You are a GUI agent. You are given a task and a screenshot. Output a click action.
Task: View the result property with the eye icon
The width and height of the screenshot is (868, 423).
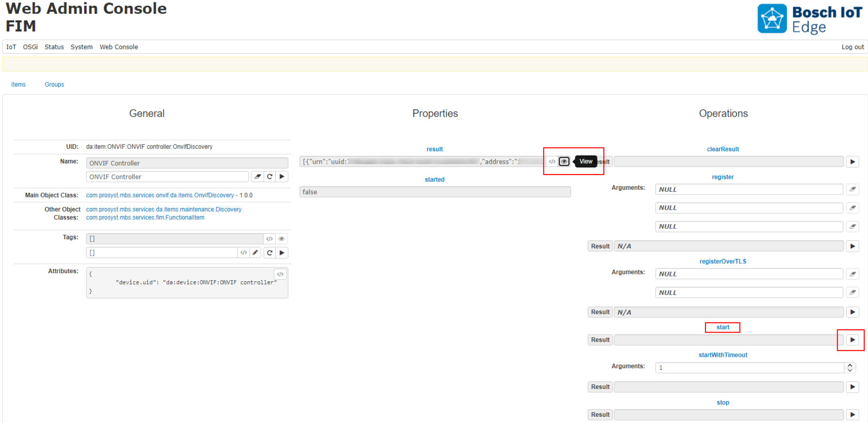[564, 162]
